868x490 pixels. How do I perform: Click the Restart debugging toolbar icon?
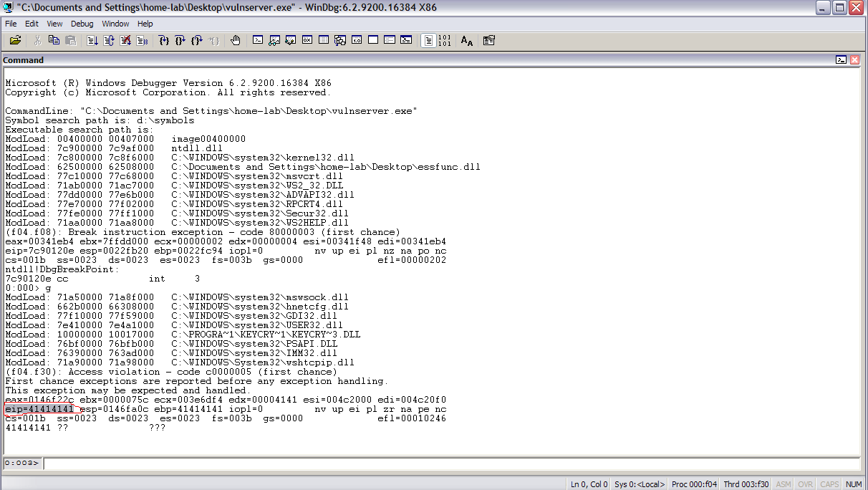pos(109,41)
